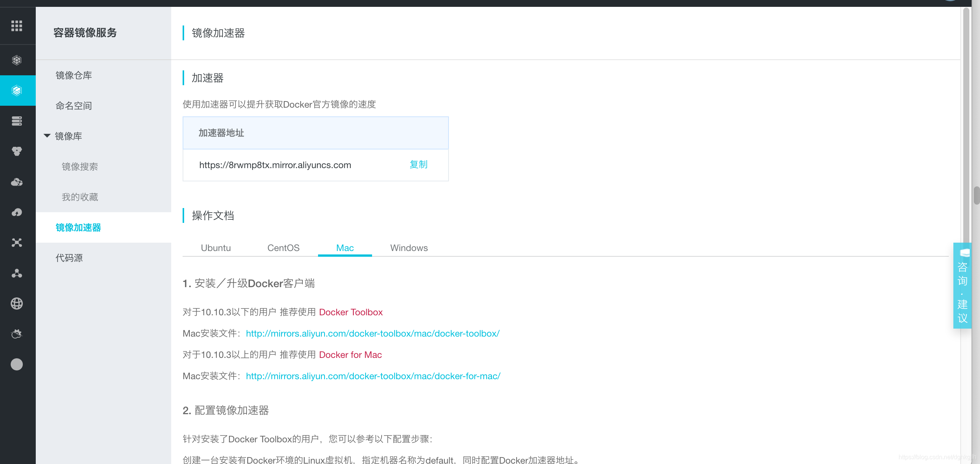The height and width of the screenshot is (464, 980).
Task: Go to 命名空间 in the sidebar
Action: 74,106
